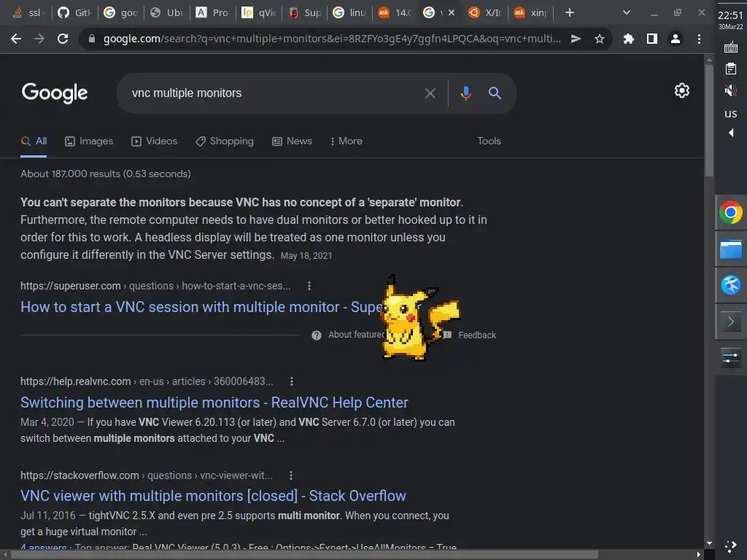Open the file manager from the dock
This screenshot has width=747, height=560.
point(731,249)
